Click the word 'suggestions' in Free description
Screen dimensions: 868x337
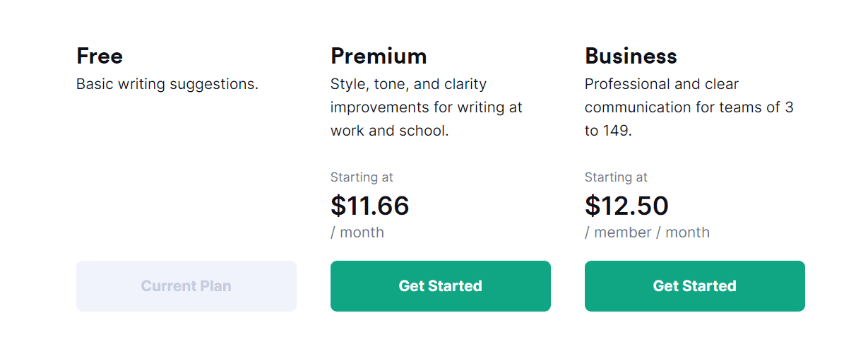click(x=215, y=84)
